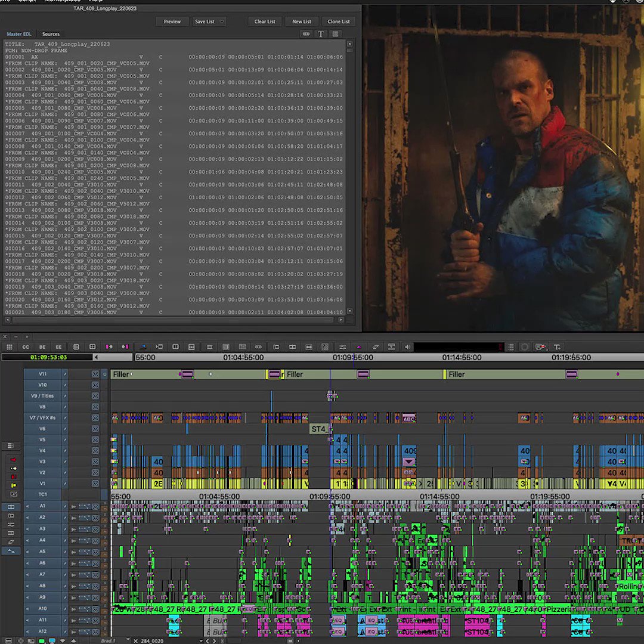Toggle the V7 / VFX #s track selector
Screen dimensions: 644x644
42,417
